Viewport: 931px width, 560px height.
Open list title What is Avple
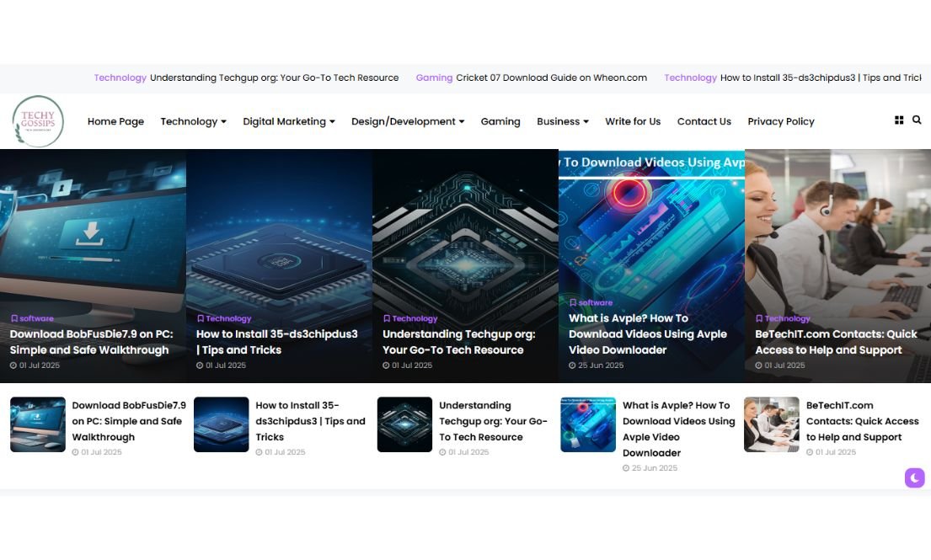point(678,429)
